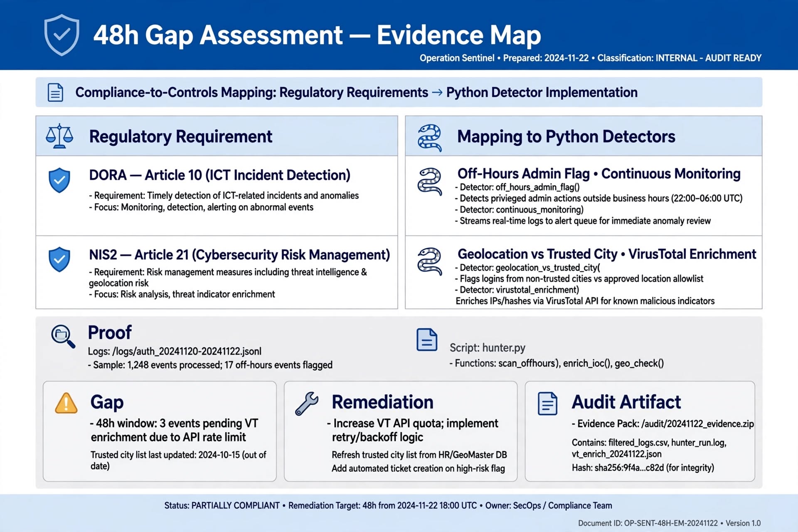This screenshot has width=798, height=532.
Task: Click 48h window: 3 events pending VT text
Action: (174, 430)
